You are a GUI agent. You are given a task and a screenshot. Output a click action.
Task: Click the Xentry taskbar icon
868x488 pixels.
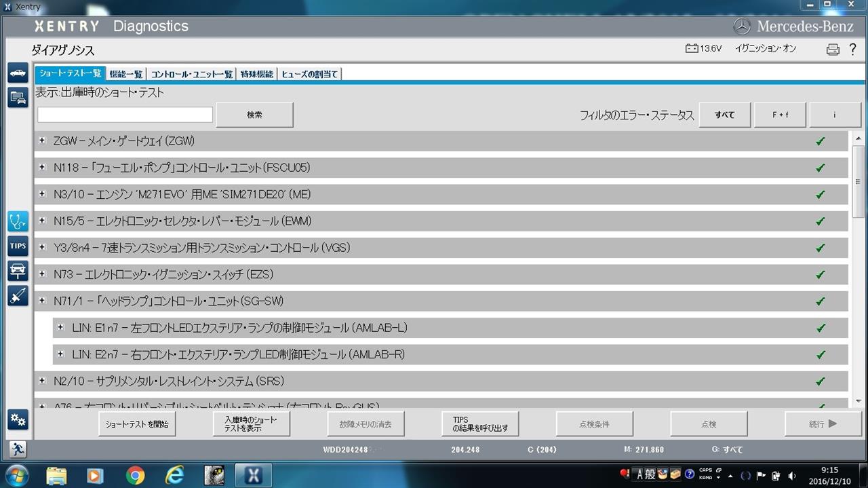[253, 476]
